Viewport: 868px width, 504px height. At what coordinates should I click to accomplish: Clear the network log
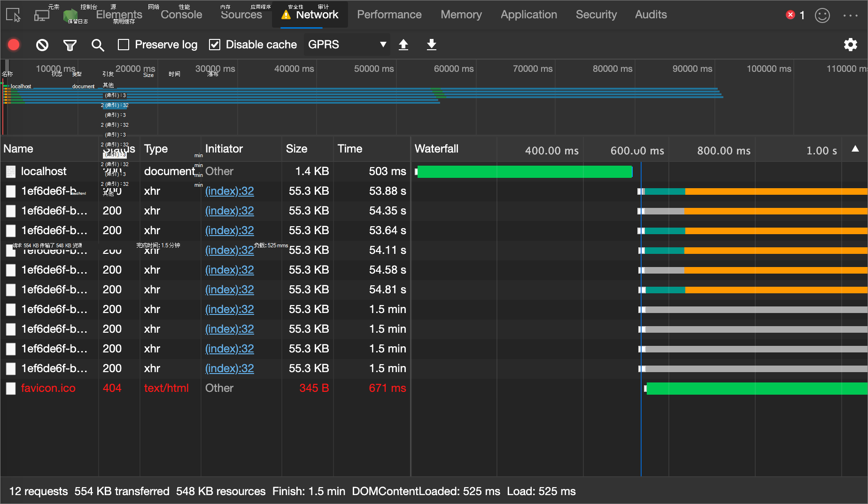pos(42,45)
